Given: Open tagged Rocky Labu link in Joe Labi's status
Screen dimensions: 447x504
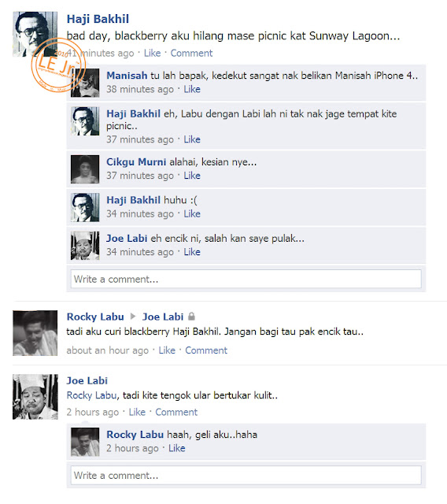Looking at the screenshot, I should (91, 395).
